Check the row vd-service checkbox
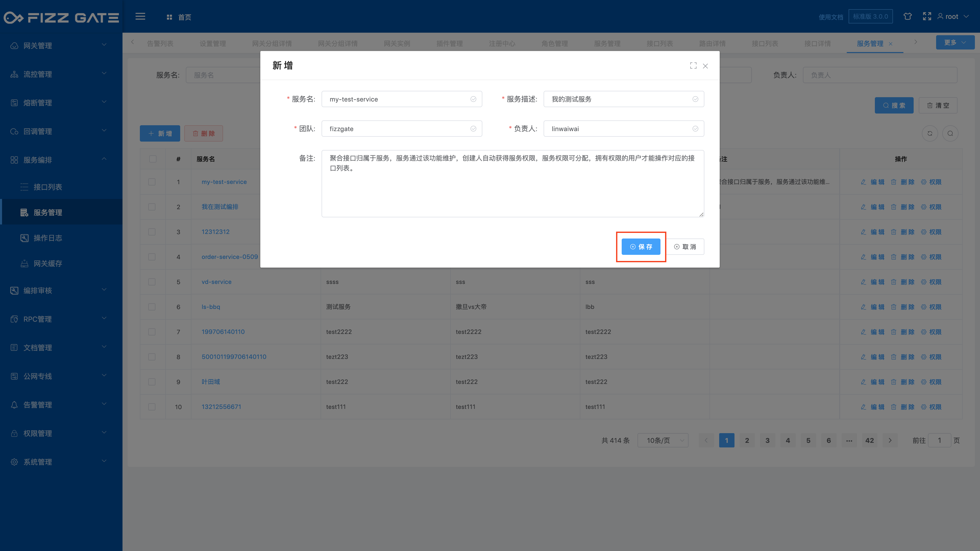 click(x=152, y=282)
